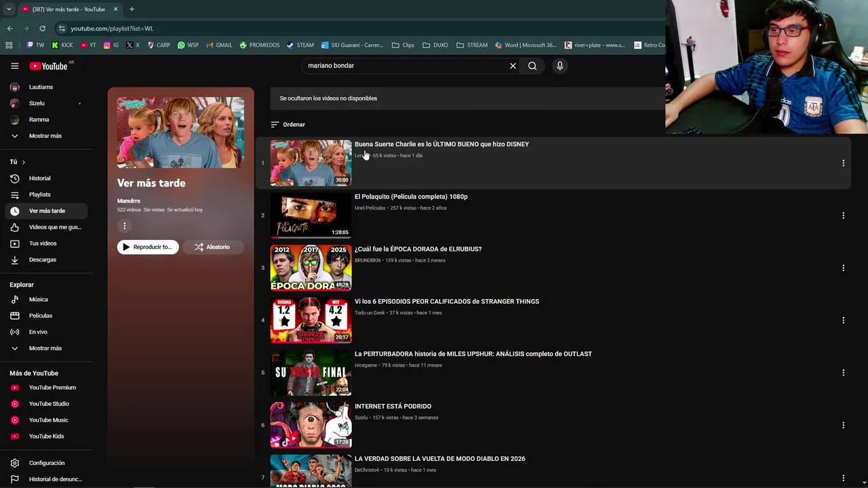
Task: Click the YouTube logo
Action: click(48, 66)
